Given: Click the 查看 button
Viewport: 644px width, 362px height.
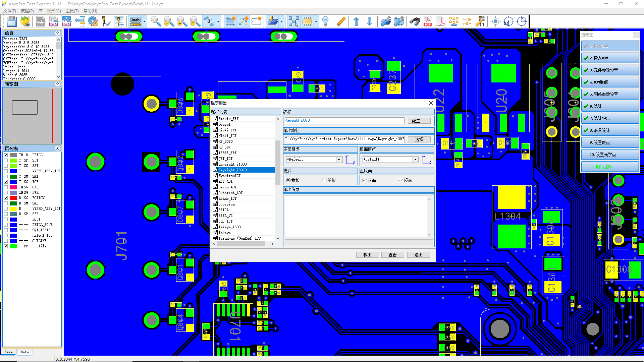Looking at the screenshot, I should coord(392,255).
